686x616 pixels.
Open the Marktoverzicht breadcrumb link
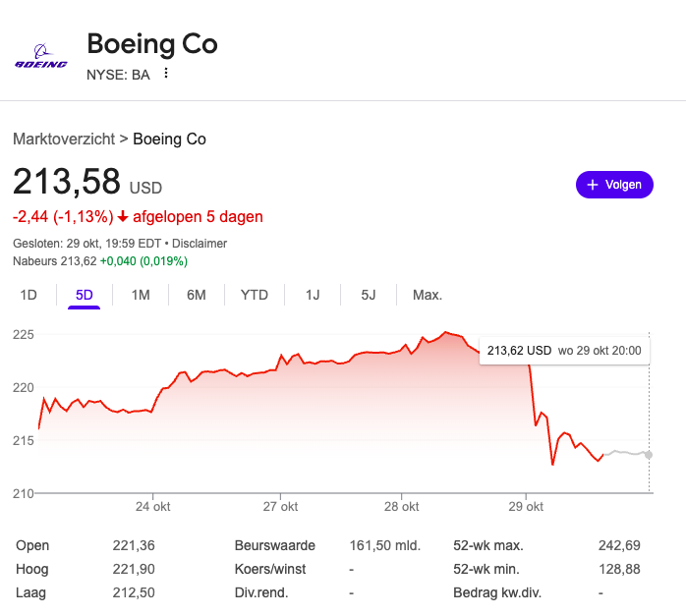click(x=64, y=139)
